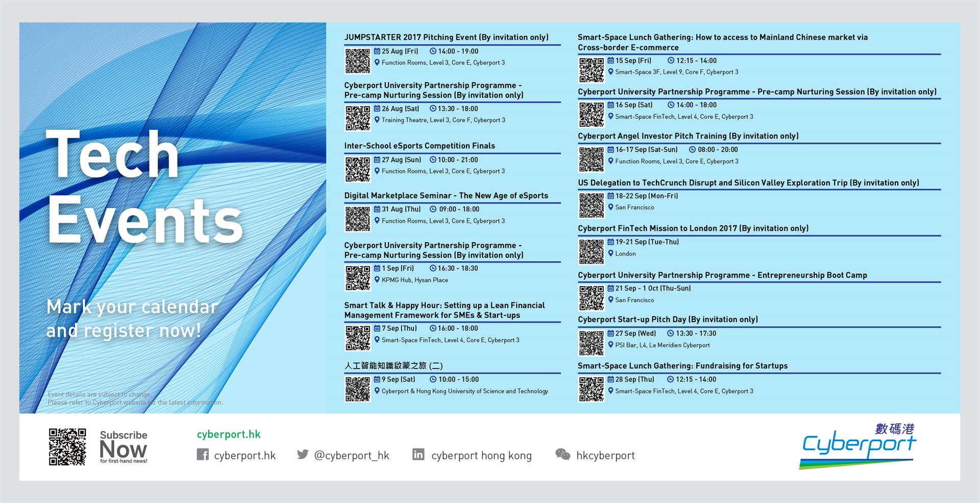Click Mark your calendar and register now
980x503 pixels.
pyautogui.click(x=132, y=319)
